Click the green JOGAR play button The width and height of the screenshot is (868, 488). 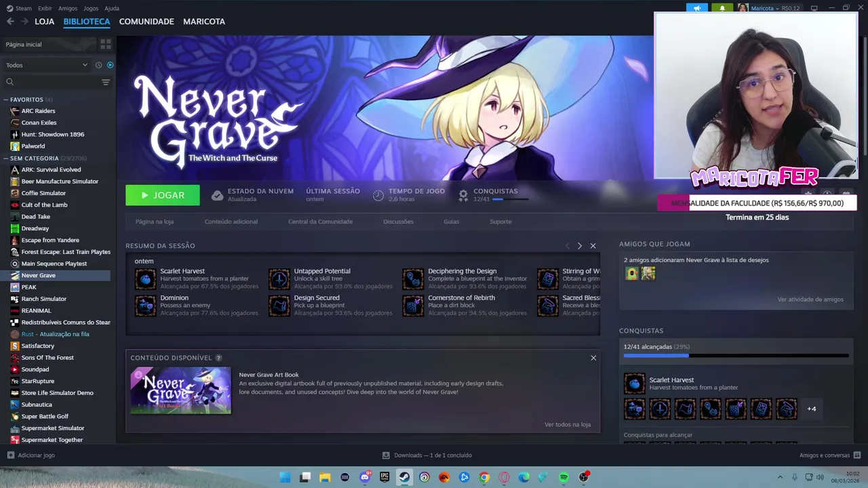tap(163, 195)
